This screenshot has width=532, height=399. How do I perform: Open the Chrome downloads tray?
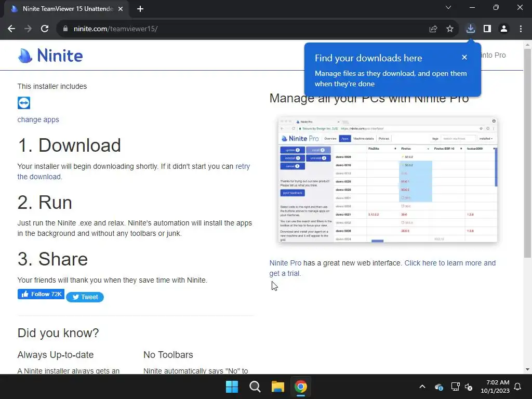[470, 29]
